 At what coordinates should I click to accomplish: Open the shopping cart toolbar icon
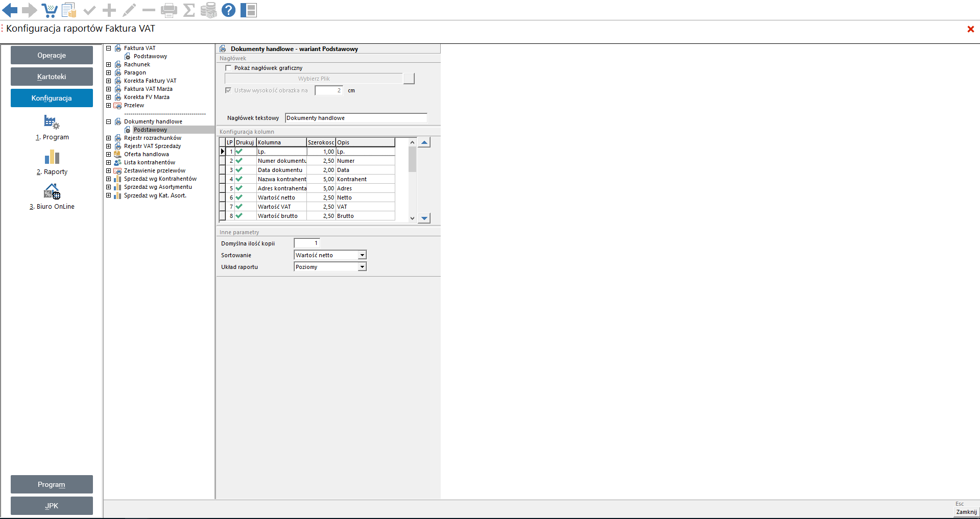pos(50,10)
